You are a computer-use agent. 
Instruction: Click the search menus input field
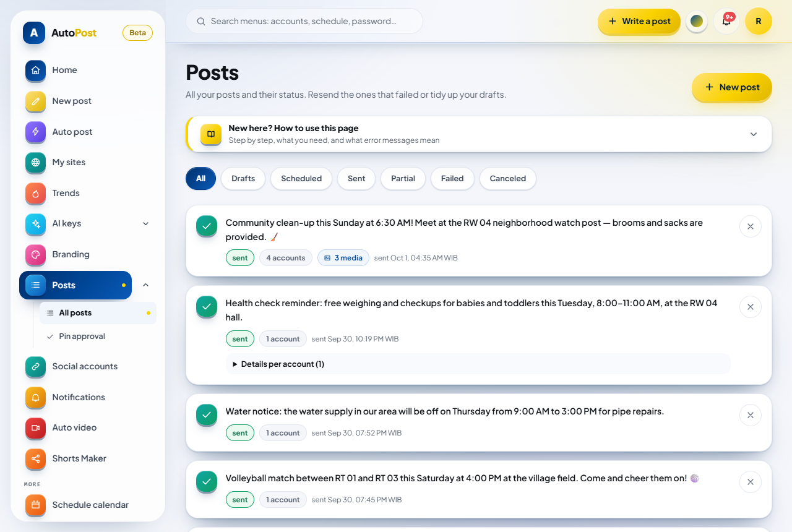click(304, 21)
